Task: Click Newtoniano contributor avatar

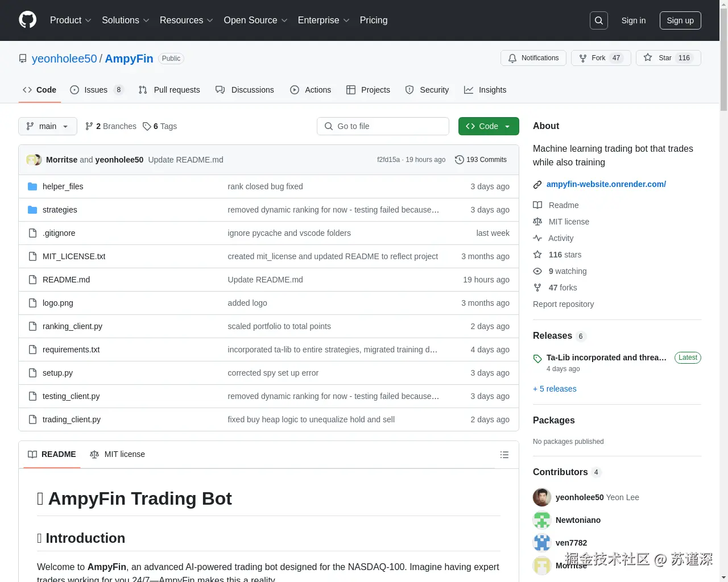Action: point(542,520)
